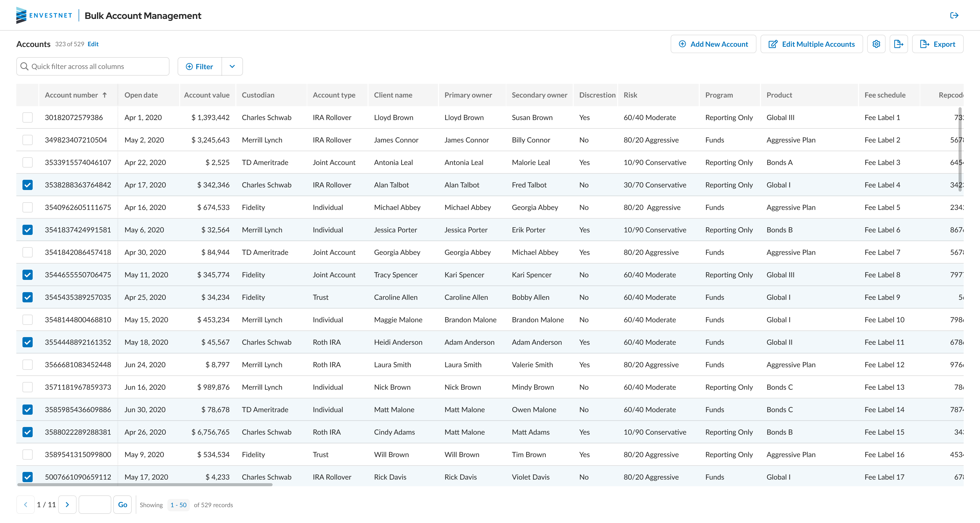Click the sort arrow on Account number
Viewport: 980px width, 523px height.
(x=105, y=95)
